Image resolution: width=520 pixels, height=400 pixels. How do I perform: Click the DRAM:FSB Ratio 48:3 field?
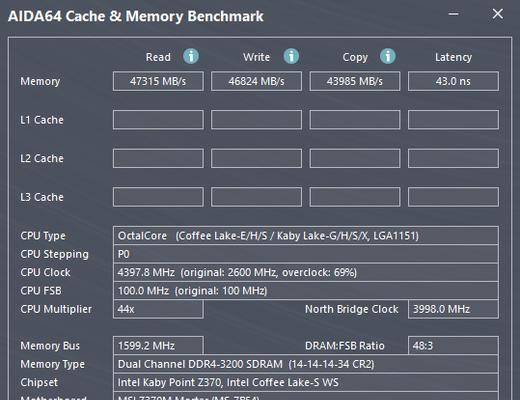453,346
